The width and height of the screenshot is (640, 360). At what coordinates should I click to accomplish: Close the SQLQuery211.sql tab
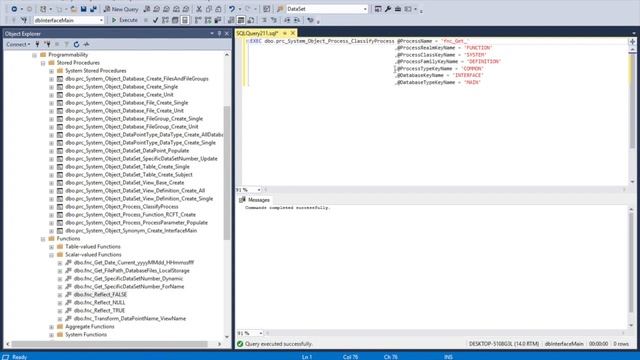coord(293,33)
